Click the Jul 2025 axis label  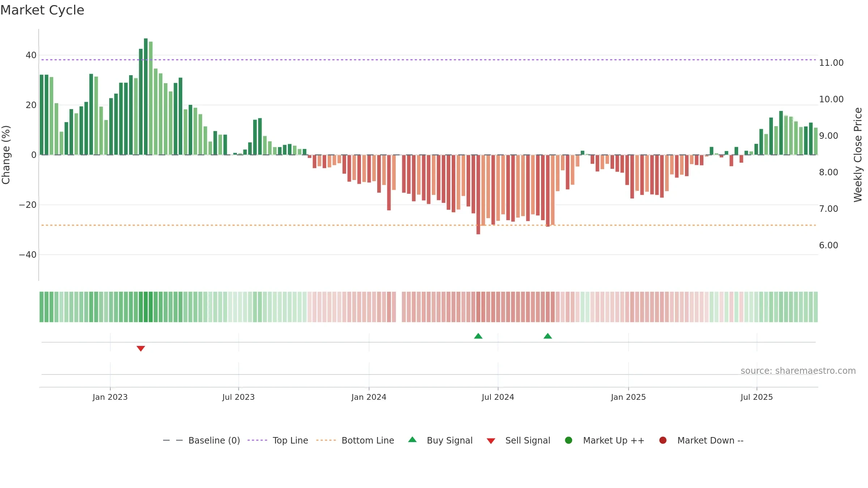click(757, 397)
